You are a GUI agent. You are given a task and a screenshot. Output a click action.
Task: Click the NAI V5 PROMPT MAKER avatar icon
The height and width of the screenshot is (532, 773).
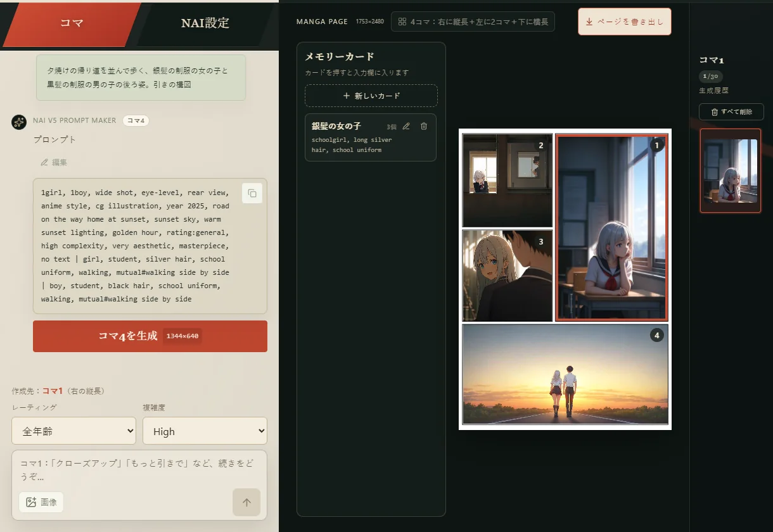tap(18, 122)
